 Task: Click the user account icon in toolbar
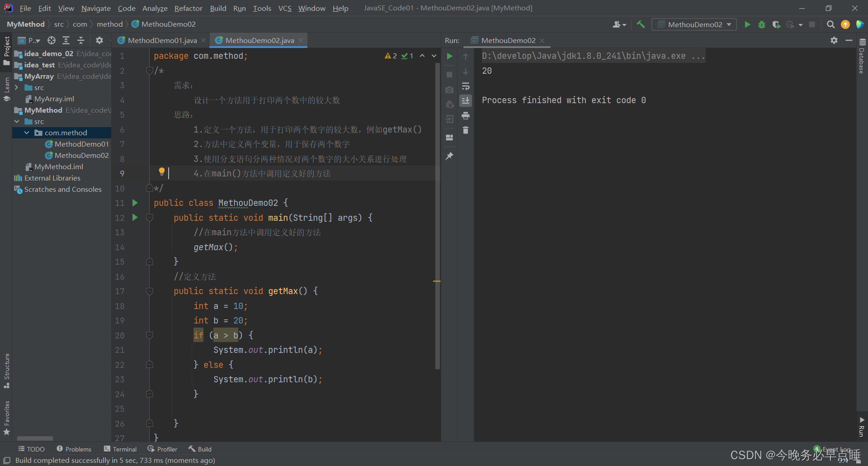(x=619, y=24)
